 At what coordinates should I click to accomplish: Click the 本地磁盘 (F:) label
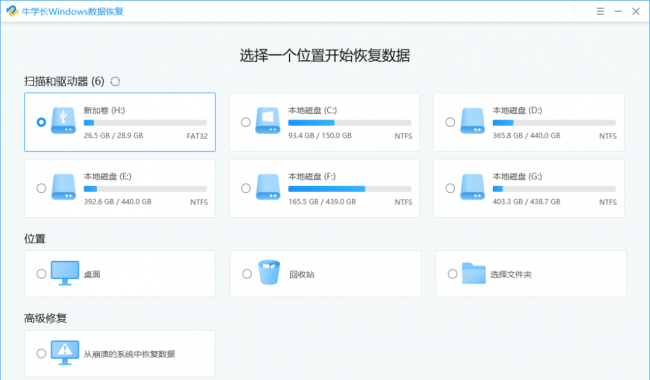tap(312, 177)
